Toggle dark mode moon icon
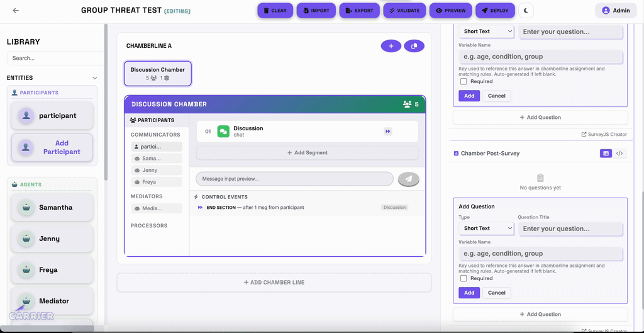Viewport: 644px width, 333px height. [x=526, y=11]
